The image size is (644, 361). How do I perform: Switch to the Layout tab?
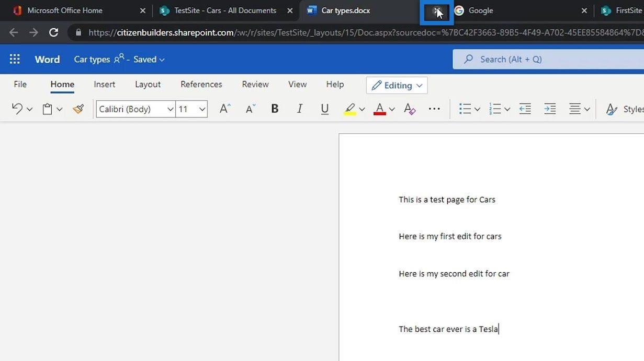(148, 84)
